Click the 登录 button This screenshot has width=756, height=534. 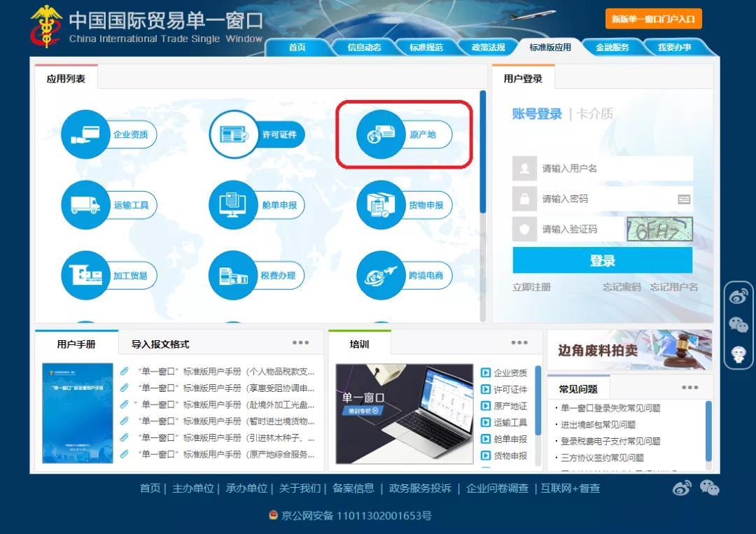click(x=602, y=261)
